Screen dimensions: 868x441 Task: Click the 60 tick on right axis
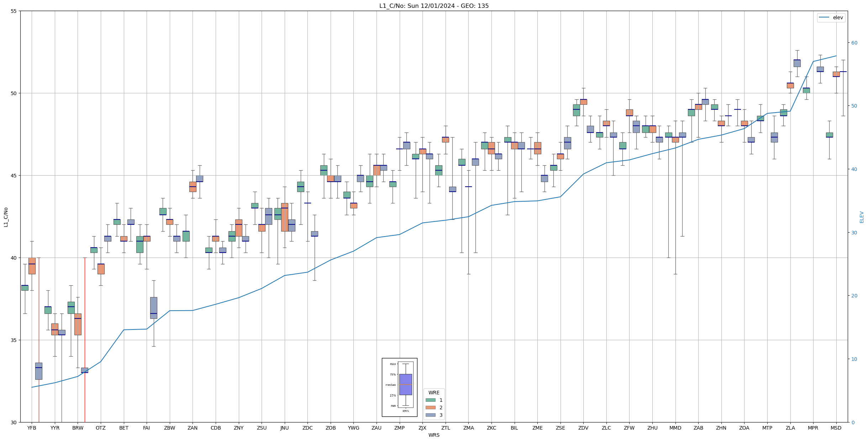[x=854, y=43]
